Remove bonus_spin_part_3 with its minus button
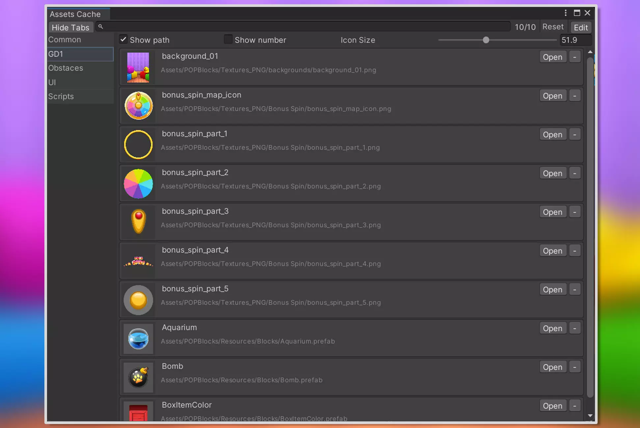This screenshot has width=640, height=428. pyautogui.click(x=575, y=212)
